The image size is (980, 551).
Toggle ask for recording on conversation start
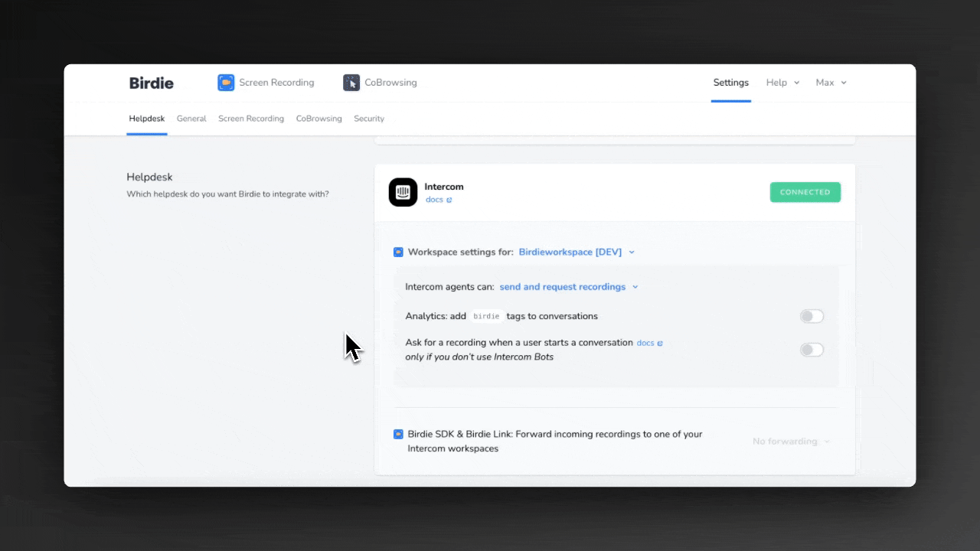(x=811, y=350)
